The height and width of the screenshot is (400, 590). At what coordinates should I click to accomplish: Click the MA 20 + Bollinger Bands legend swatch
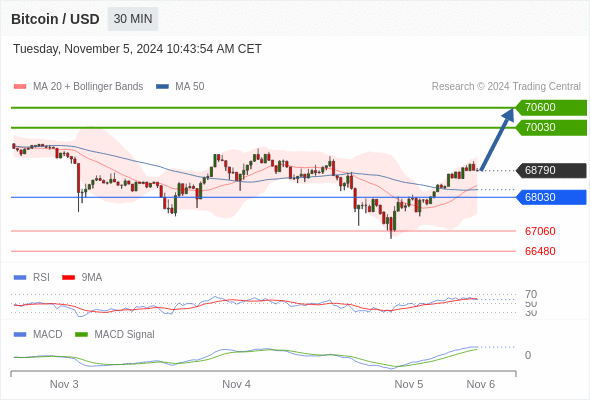pos(20,87)
